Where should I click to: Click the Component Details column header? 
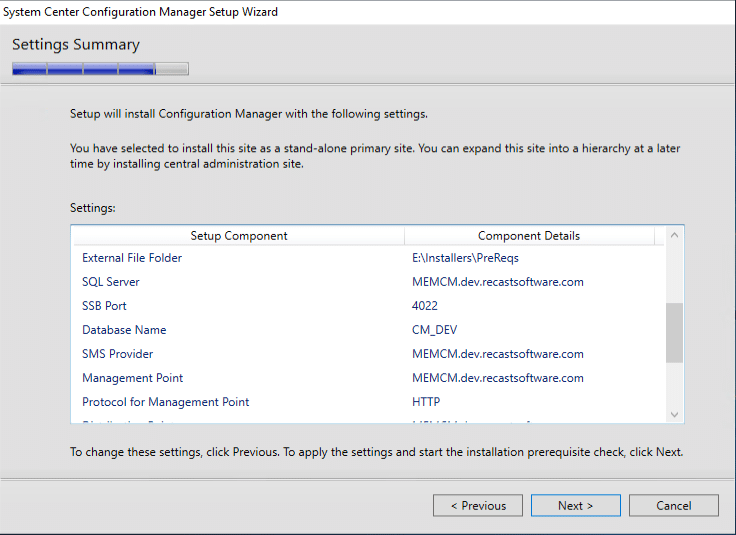pos(528,236)
